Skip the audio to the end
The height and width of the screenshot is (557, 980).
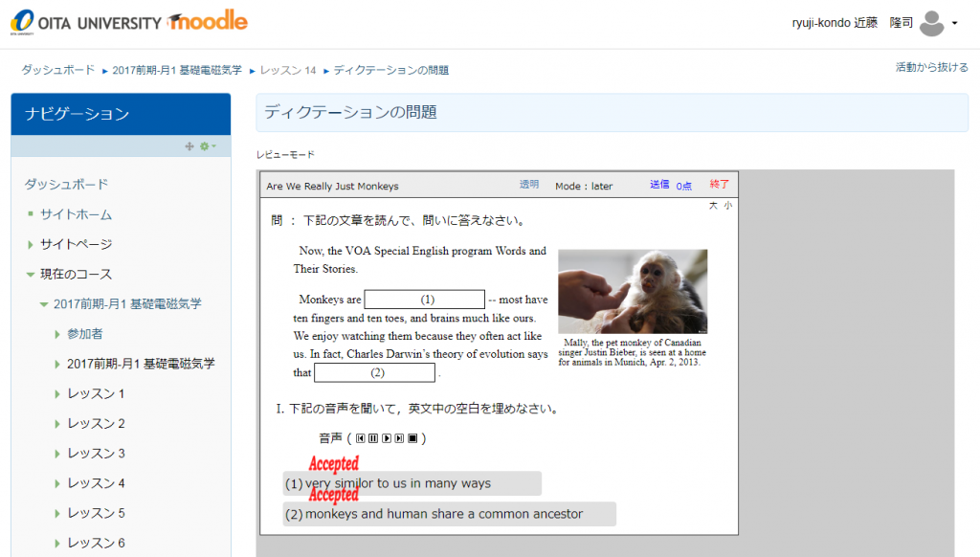coord(399,439)
